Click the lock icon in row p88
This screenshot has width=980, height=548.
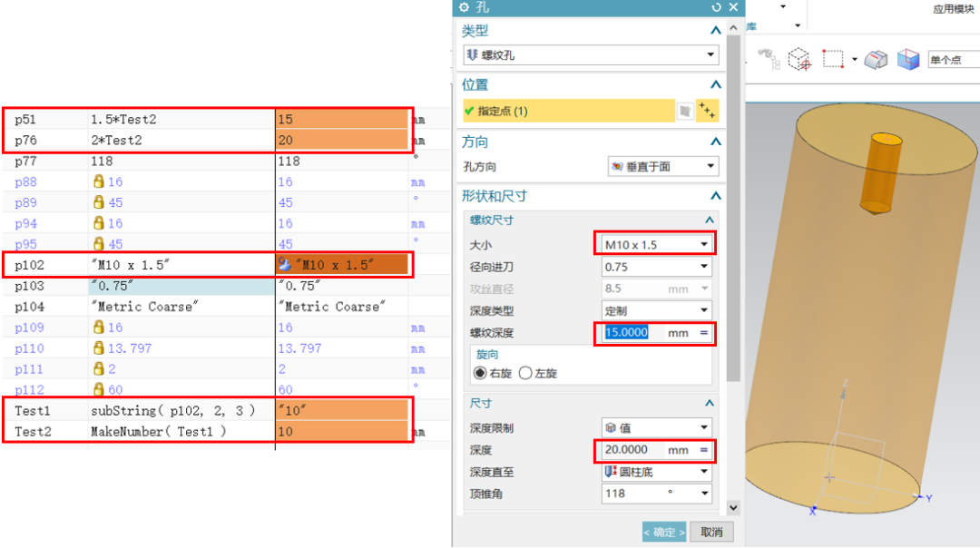pos(98,181)
